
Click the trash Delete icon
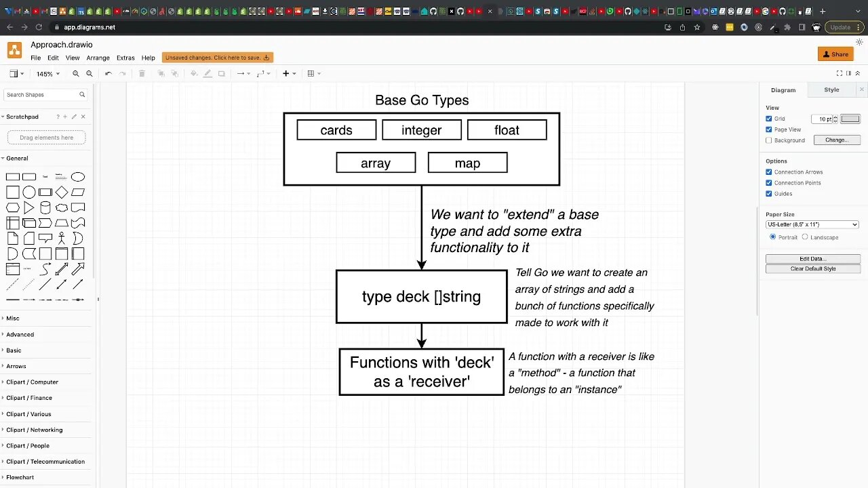point(142,74)
